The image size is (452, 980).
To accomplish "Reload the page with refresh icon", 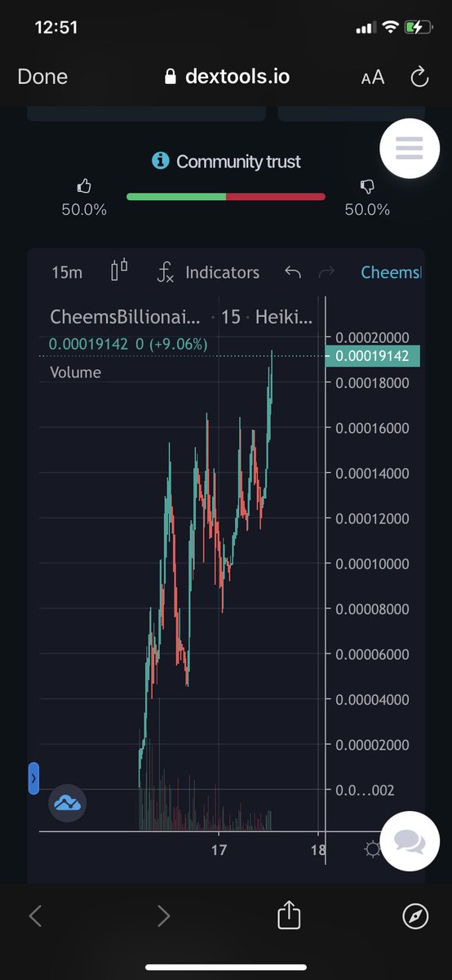I will click(x=419, y=77).
